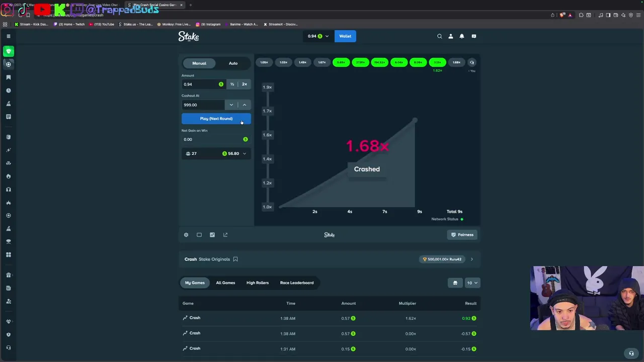644x362 pixels.
Task: Open browser extensions puzzle icon
Action: [x=581, y=15]
